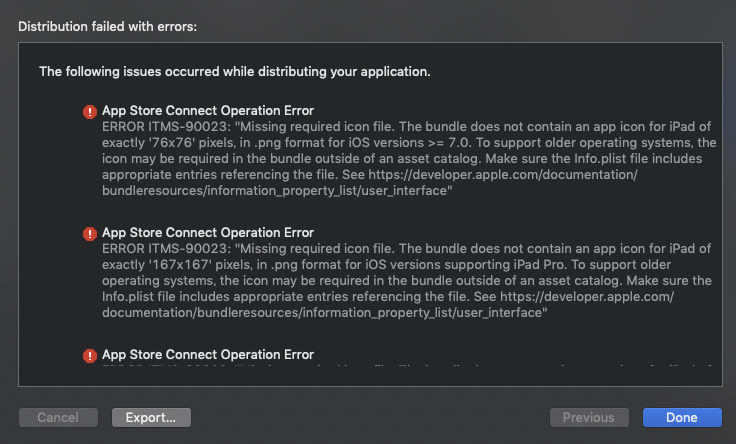Click 'bundleresources/information_property_list' line of first error
736x444 pixels.
pos(277,191)
